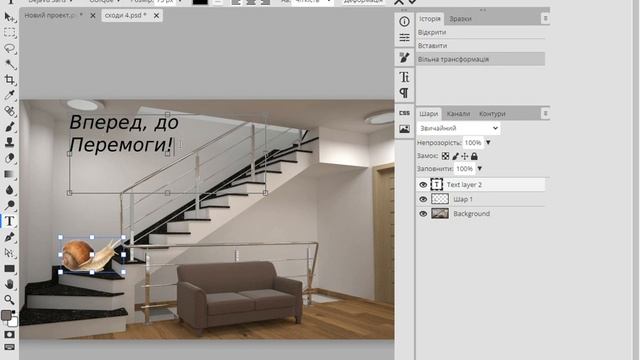
Task: Select the Відкрити history step
Action: tap(481, 32)
